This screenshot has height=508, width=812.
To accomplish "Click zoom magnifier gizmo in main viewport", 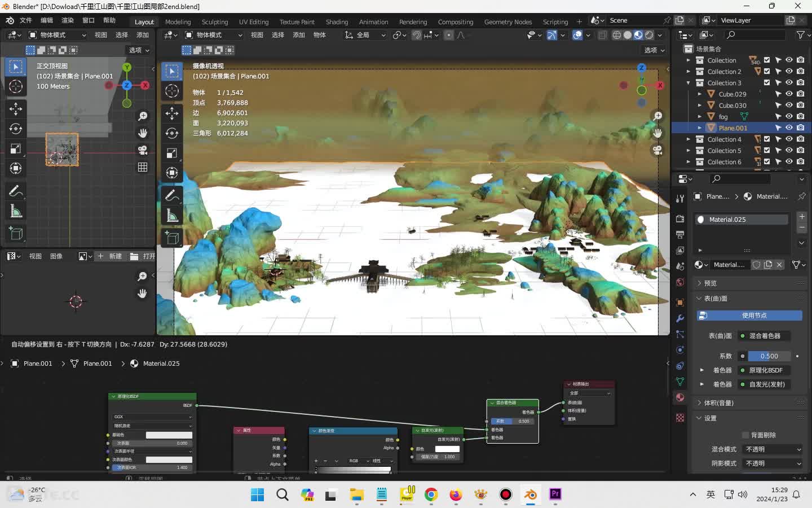I will click(x=657, y=116).
